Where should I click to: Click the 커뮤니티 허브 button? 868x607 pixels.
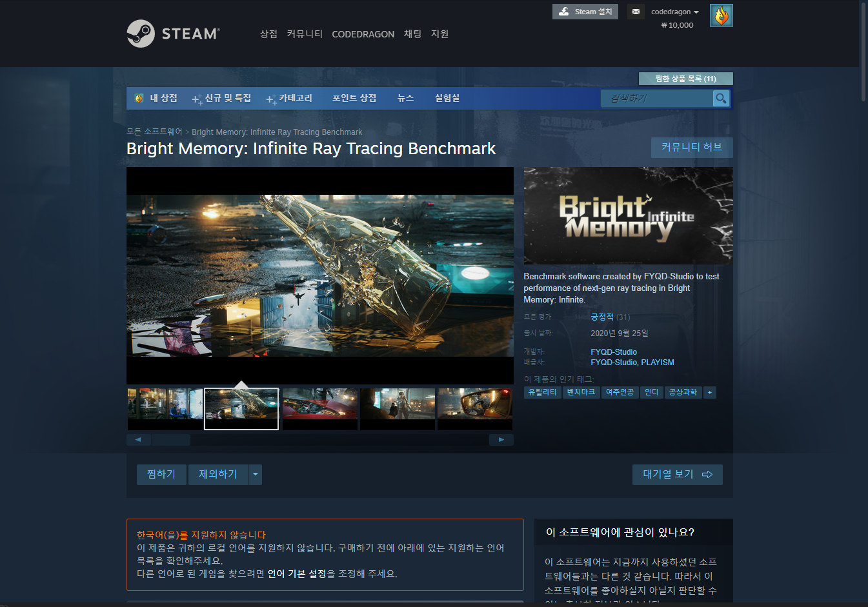click(x=692, y=147)
